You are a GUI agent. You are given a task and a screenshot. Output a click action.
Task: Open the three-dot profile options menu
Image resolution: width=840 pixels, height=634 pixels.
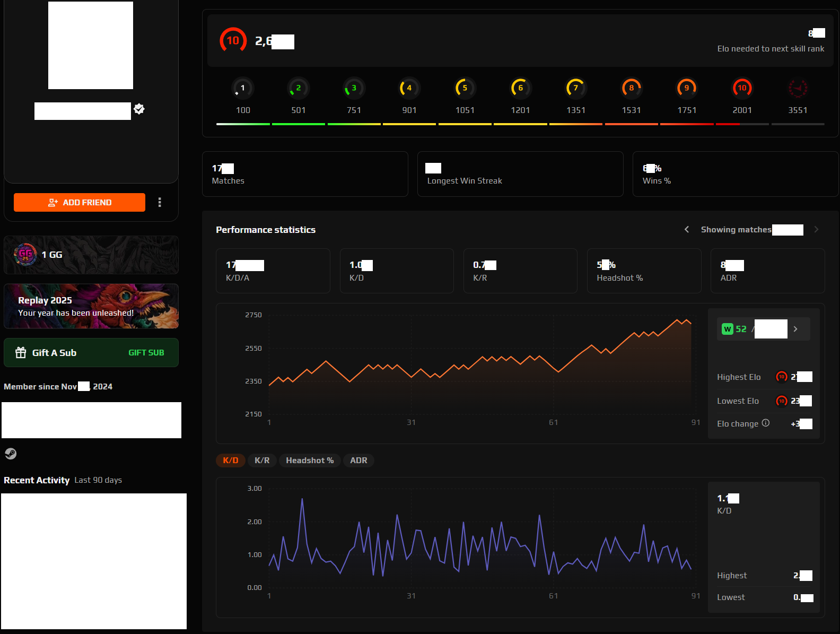160,202
